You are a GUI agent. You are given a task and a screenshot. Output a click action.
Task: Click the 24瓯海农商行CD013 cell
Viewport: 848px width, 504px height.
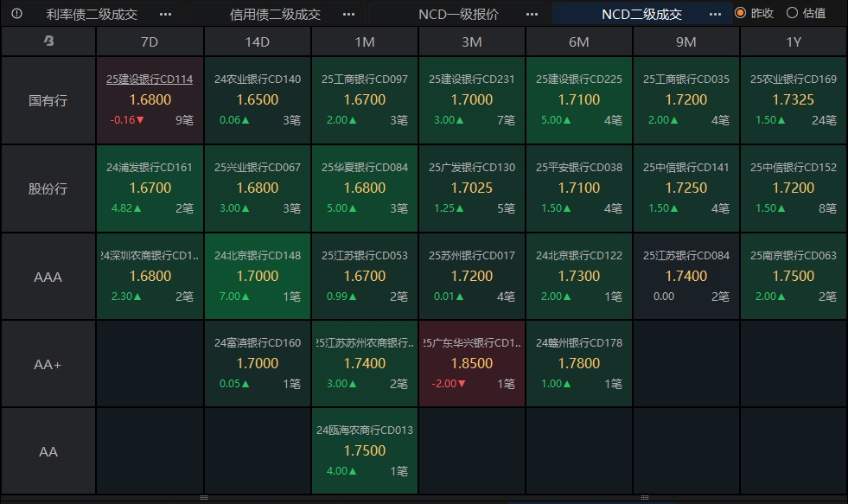365,451
